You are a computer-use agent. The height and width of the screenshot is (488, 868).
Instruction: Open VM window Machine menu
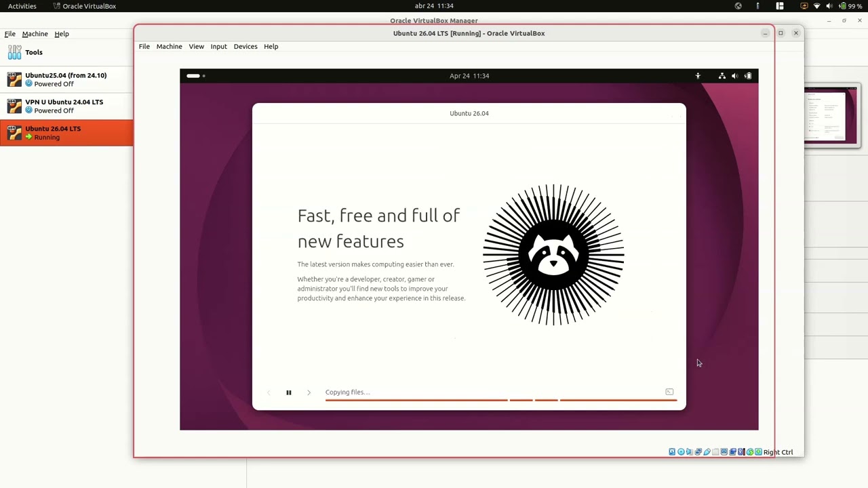coord(169,46)
